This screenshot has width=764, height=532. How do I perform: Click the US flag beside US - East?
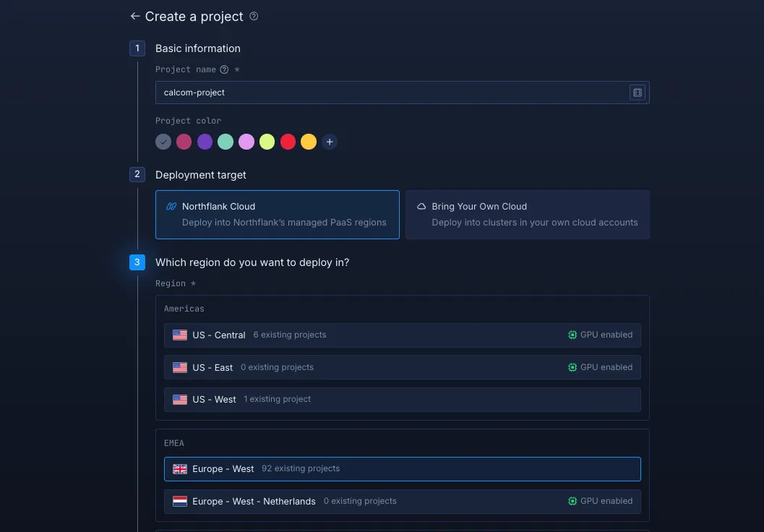(x=180, y=367)
